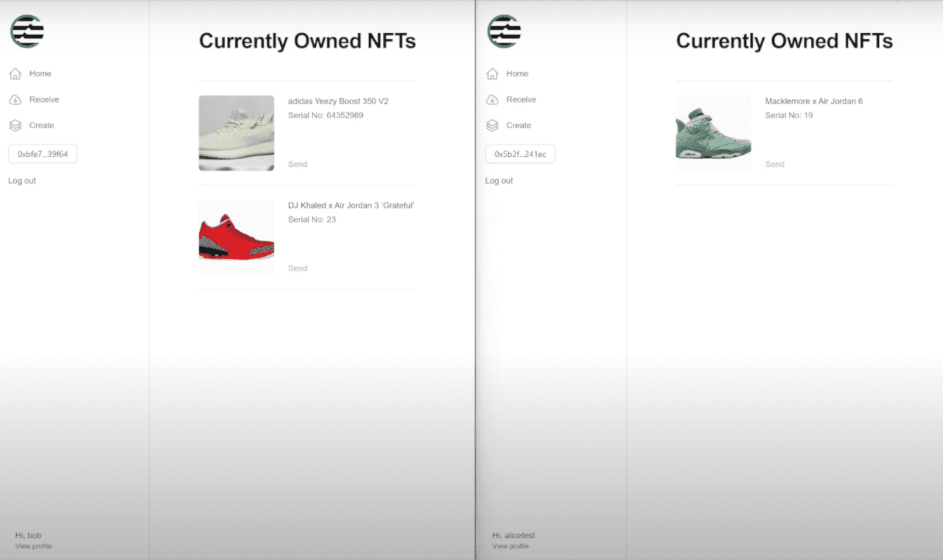Viewport: 943px width, 560px height.
Task: Click Receive download icon in alicetest's sidebar
Action: (492, 100)
